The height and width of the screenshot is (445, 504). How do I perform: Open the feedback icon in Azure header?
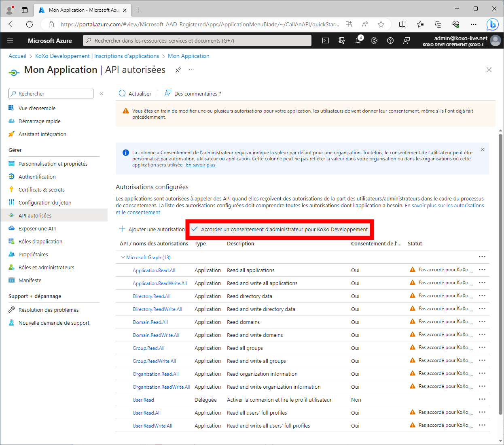(407, 40)
